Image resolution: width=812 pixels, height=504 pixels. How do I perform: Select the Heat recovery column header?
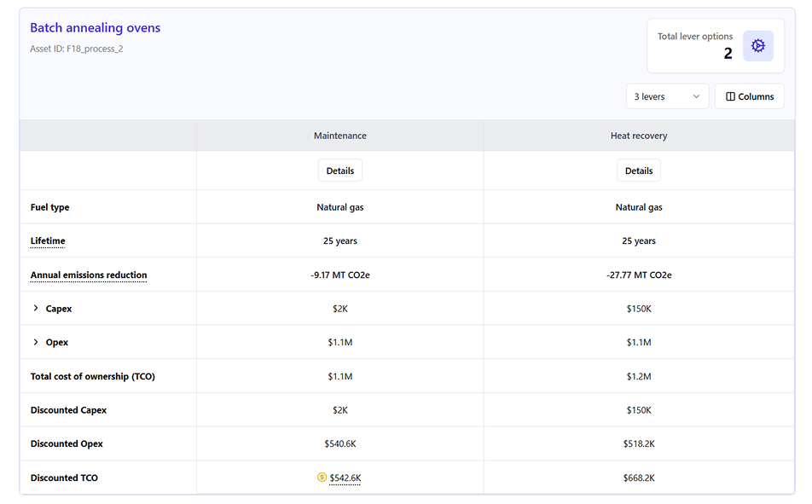tap(639, 136)
